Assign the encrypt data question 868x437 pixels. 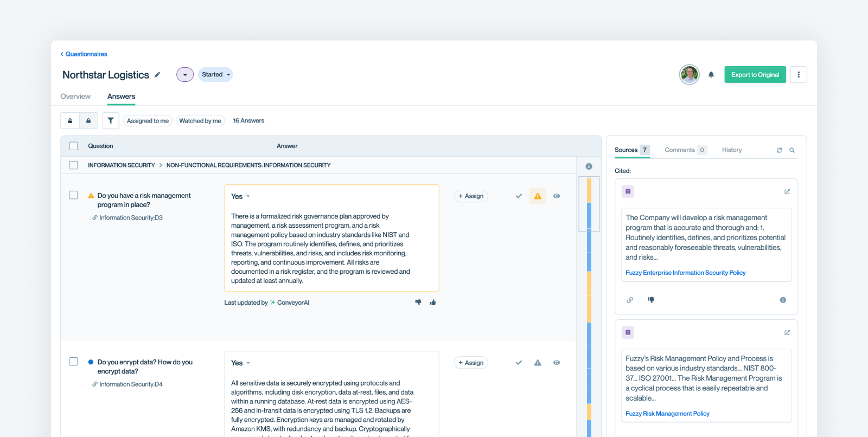pyautogui.click(x=471, y=363)
